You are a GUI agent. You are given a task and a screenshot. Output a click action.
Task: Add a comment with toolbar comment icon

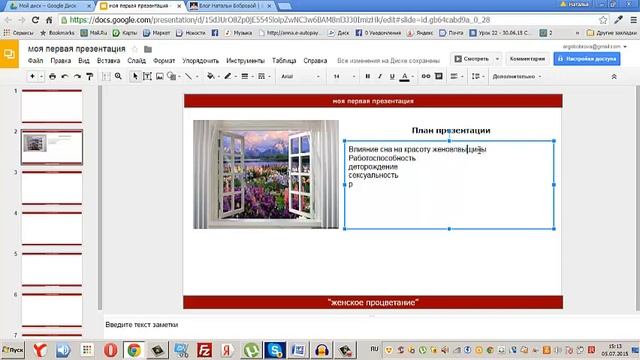click(x=439, y=76)
